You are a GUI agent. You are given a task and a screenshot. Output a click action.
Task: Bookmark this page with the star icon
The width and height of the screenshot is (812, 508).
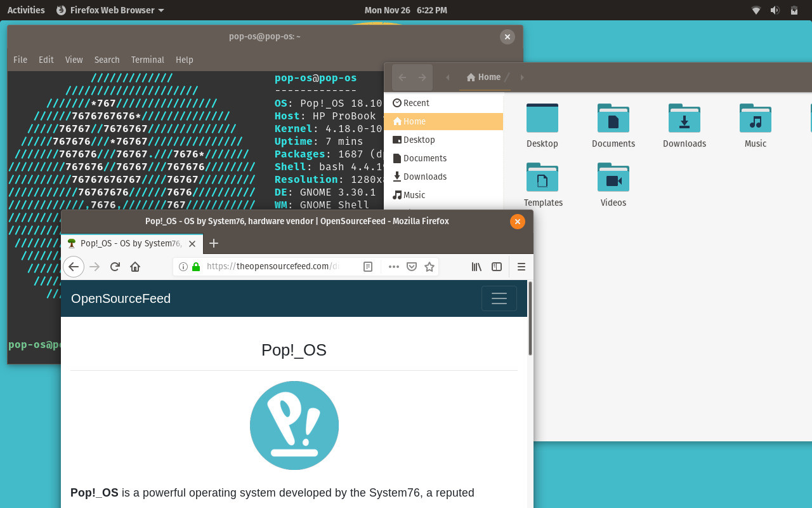[x=429, y=267]
